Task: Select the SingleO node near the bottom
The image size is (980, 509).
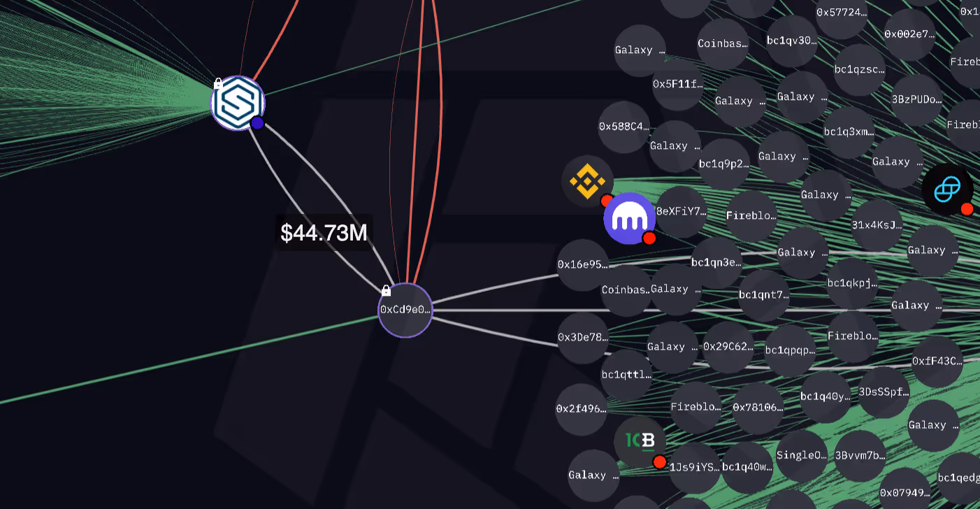Action: (801, 454)
